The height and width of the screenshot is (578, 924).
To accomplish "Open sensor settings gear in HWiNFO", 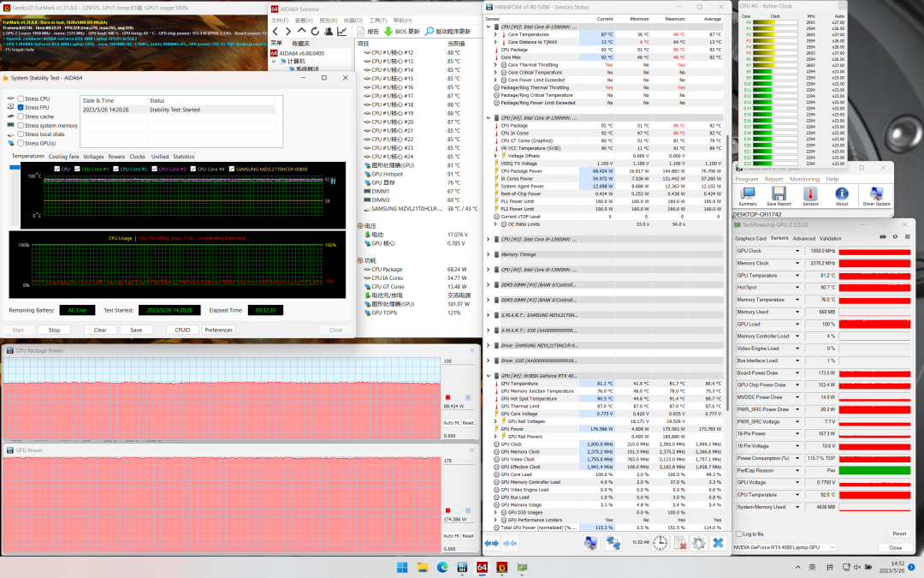I will pos(699,543).
